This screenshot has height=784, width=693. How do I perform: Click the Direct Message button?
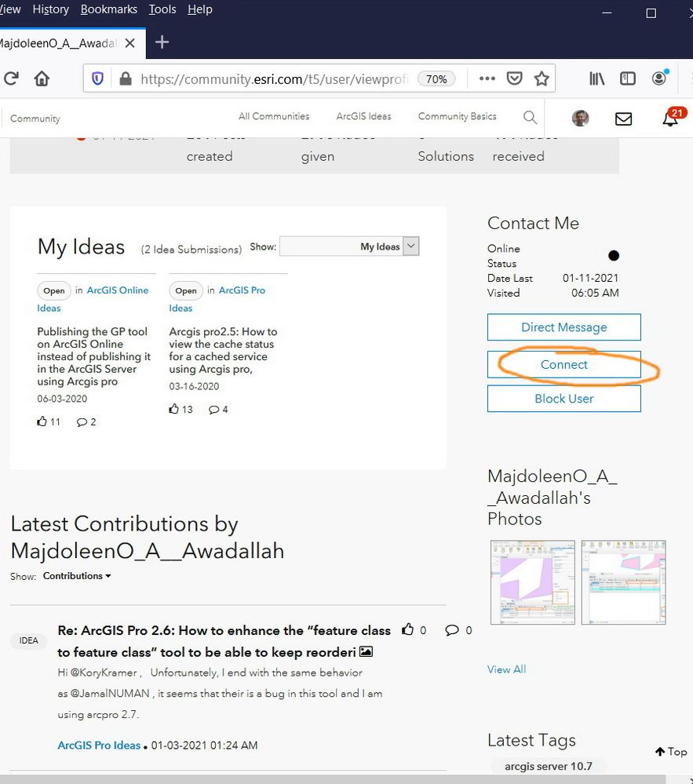point(564,327)
